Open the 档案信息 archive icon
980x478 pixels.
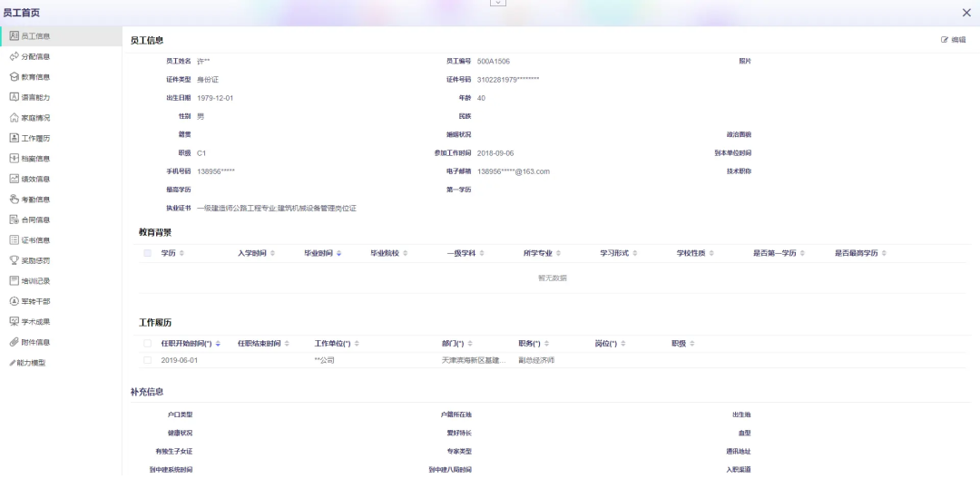point(15,158)
